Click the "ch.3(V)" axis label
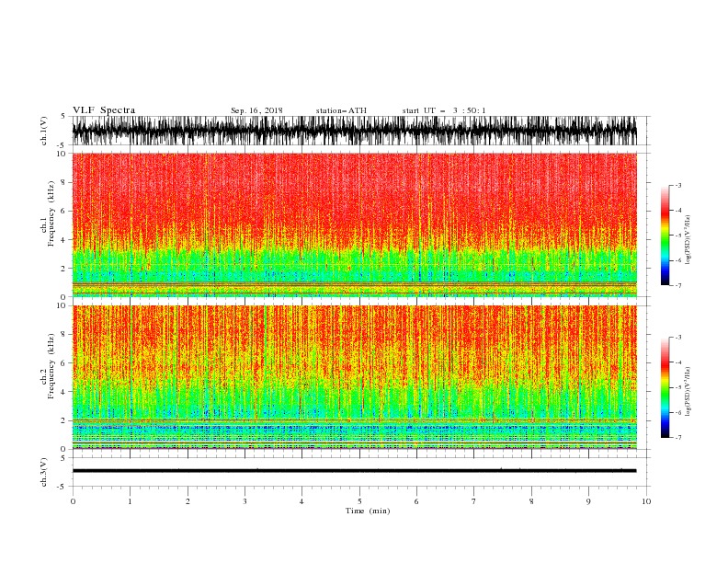 click(44, 472)
